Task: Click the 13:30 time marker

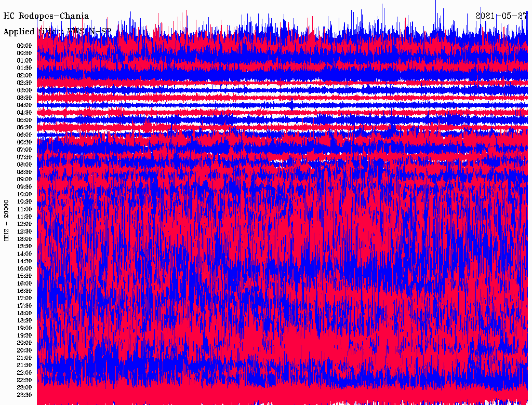Action: 24,247
